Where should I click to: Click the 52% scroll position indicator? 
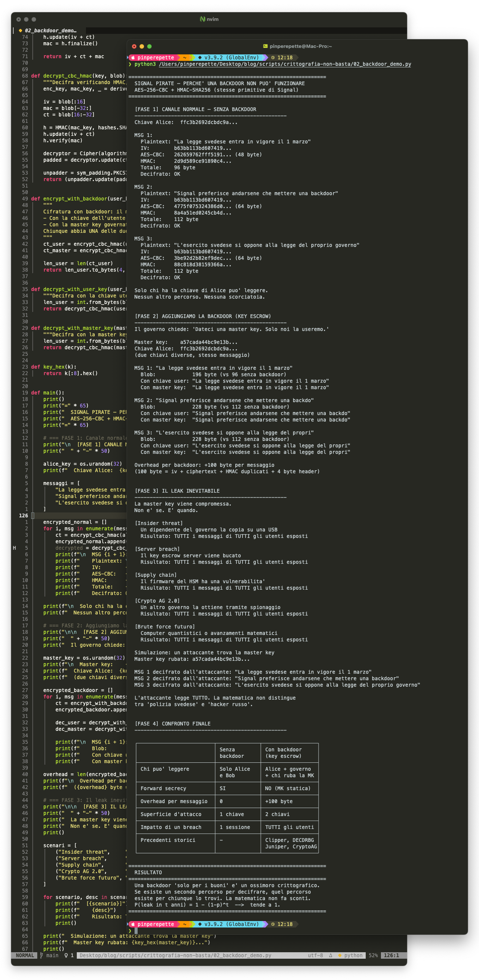[x=373, y=955]
